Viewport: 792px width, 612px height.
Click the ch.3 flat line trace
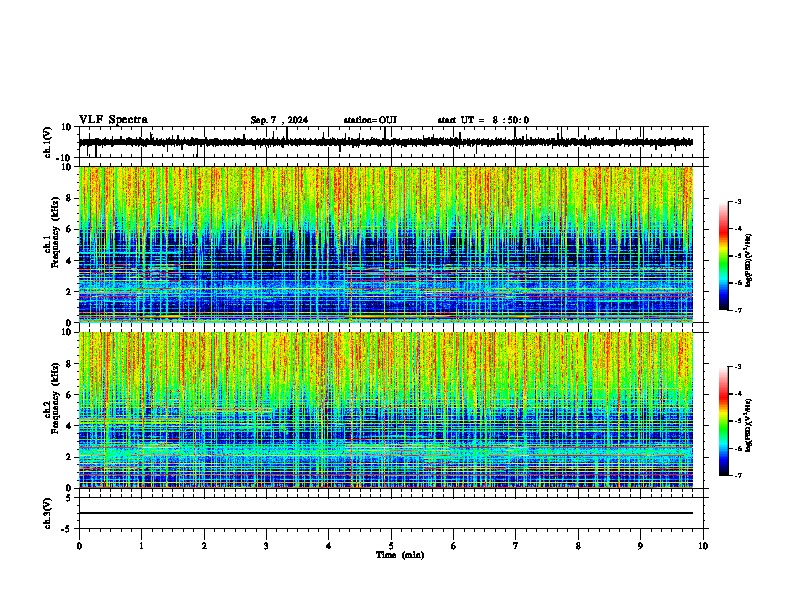click(x=386, y=513)
